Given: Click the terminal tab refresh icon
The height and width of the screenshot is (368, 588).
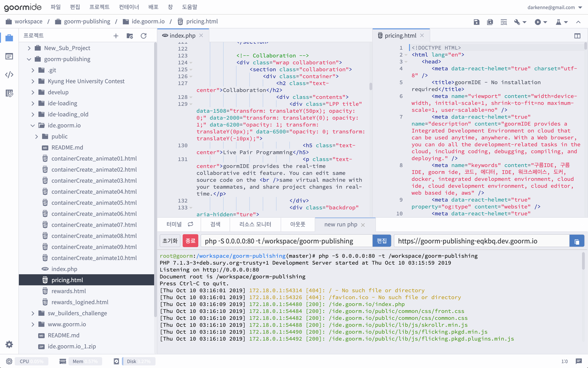Looking at the screenshot, I should point(190,224).
